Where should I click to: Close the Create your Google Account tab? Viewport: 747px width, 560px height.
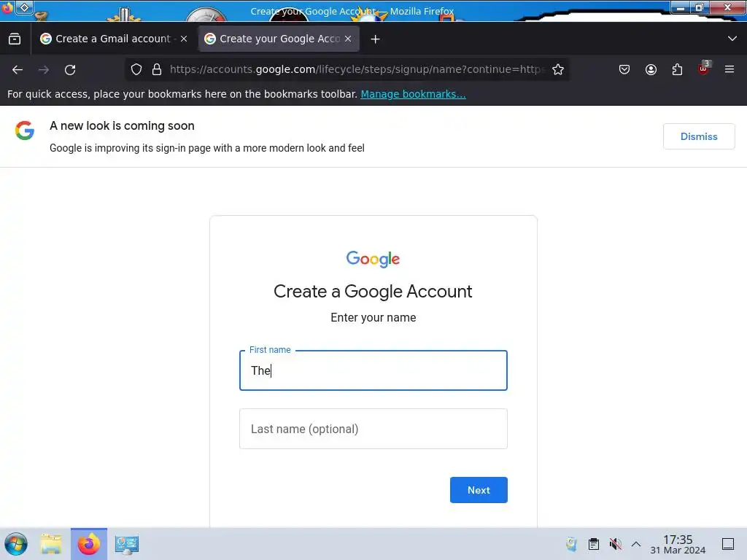[x=348, y=39]
